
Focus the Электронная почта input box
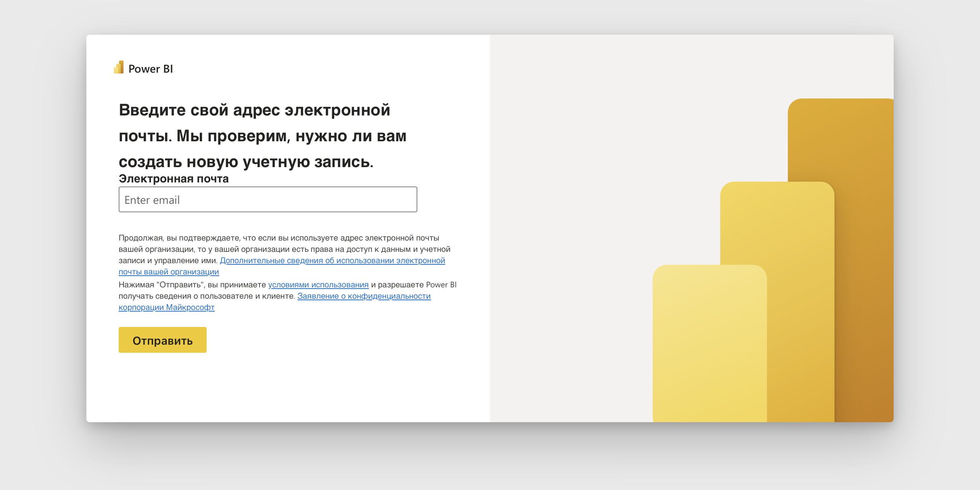click(x=268, y=199)
